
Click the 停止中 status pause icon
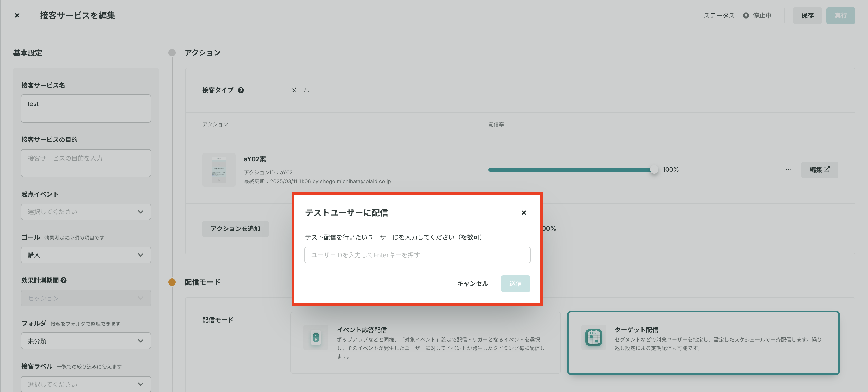[x=746, y=15]
